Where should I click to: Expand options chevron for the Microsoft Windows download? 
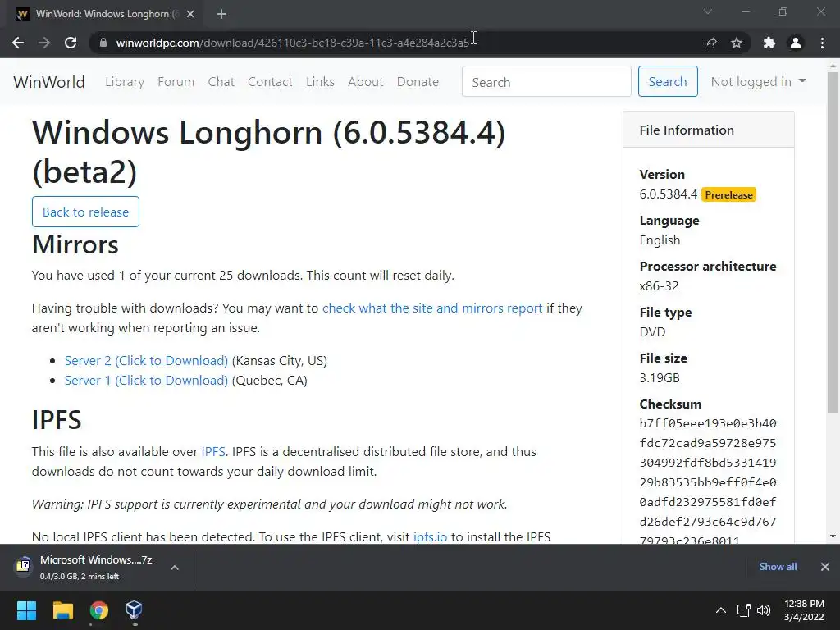[175, 568]
